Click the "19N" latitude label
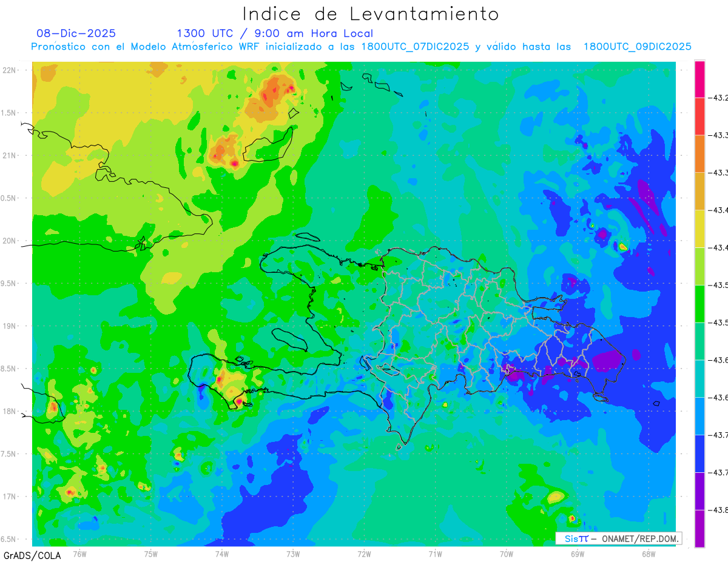 [x=10, y=326]
